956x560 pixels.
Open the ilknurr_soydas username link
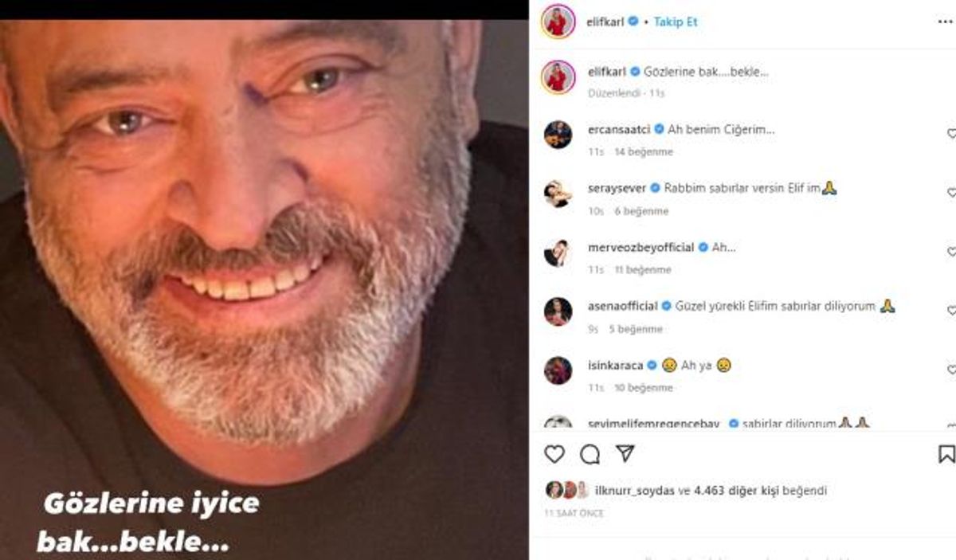[x=634, y=491]
